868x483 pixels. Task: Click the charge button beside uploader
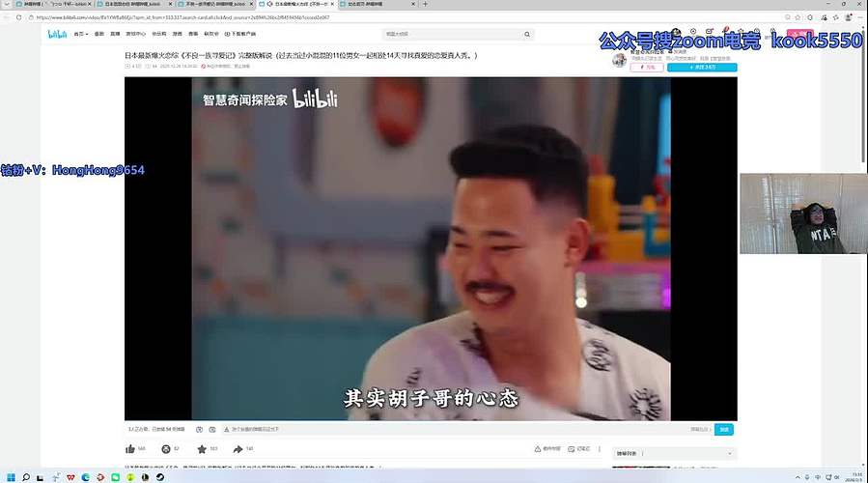click(x=650, y=68)
